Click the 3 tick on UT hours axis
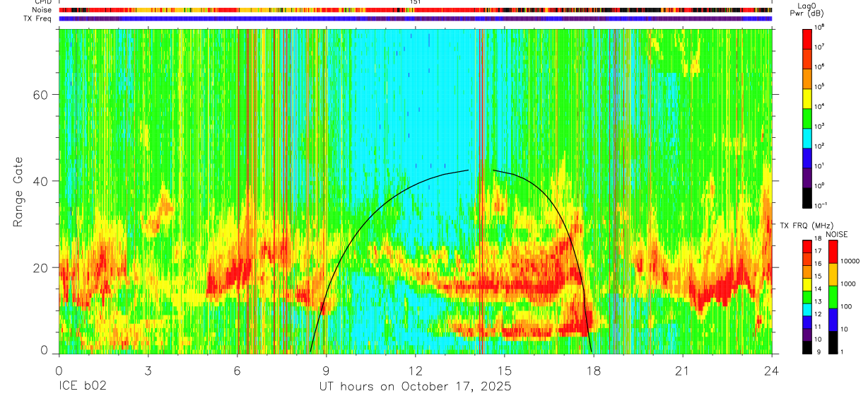 click(x=148, y=370)
